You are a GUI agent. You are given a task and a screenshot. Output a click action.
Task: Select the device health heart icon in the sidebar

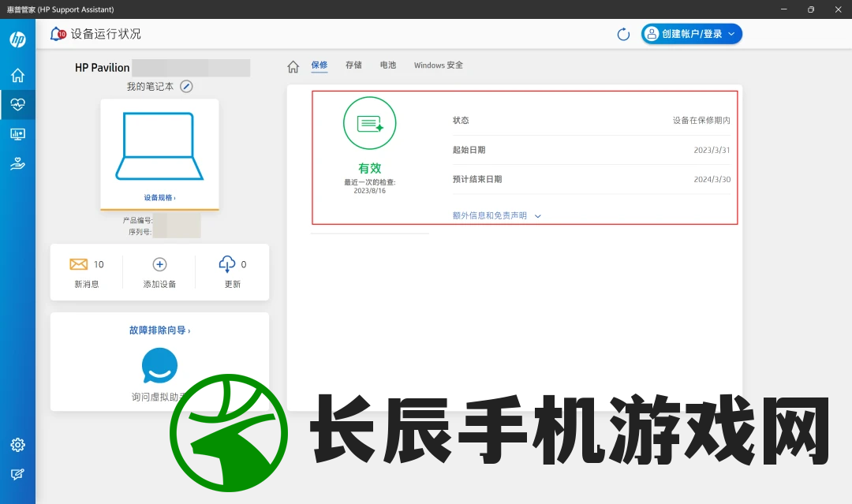[x=17, y=104]
